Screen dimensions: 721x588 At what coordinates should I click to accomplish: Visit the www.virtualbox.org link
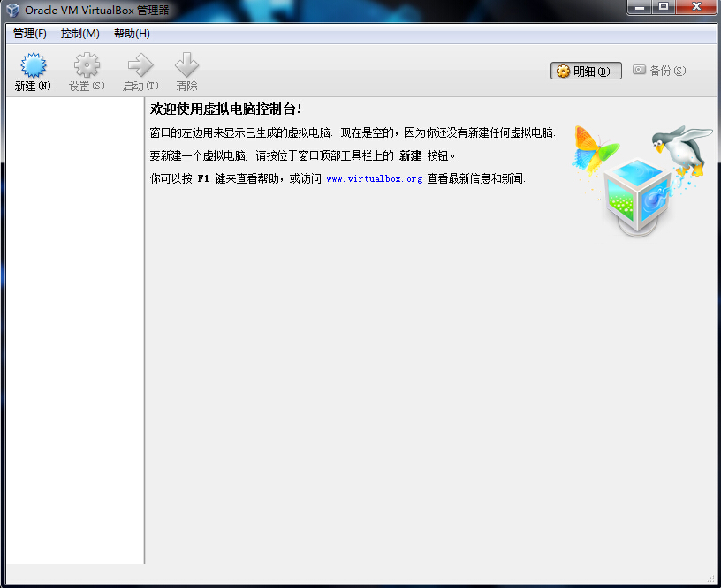374,179
